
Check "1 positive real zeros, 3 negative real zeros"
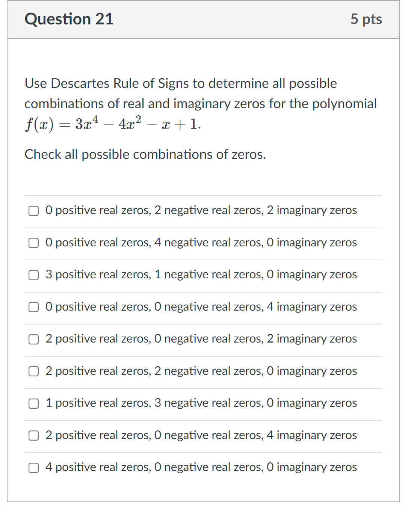[x=34, y=404]
